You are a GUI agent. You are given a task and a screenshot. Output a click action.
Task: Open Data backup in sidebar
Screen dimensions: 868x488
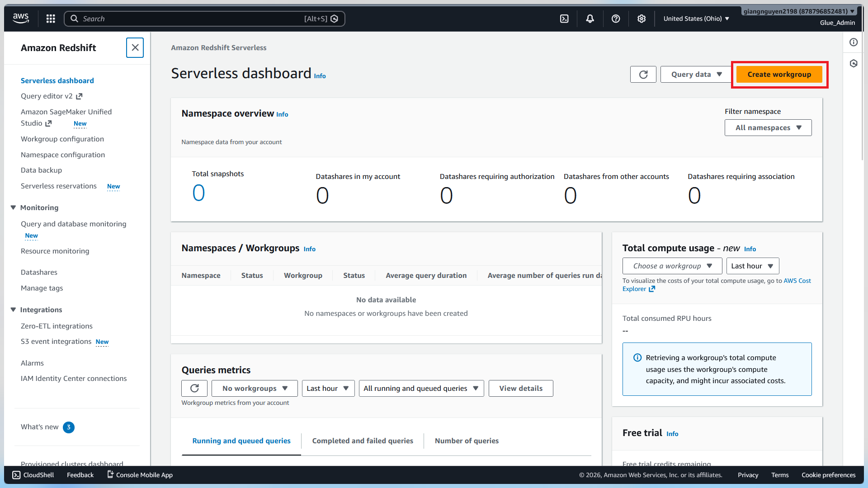pos(41,170)
